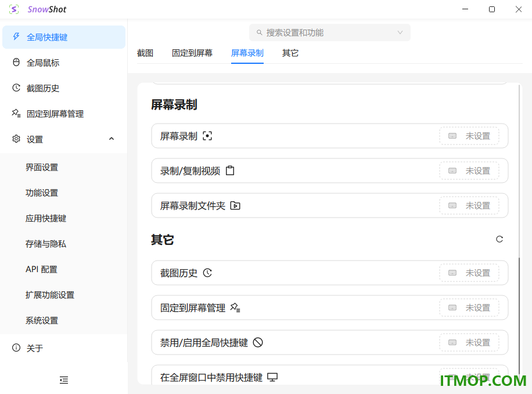This screenshot has width=532, height=394.
Task: Open 全局鼠标 in the sidebar
Action: click(64, 63)
